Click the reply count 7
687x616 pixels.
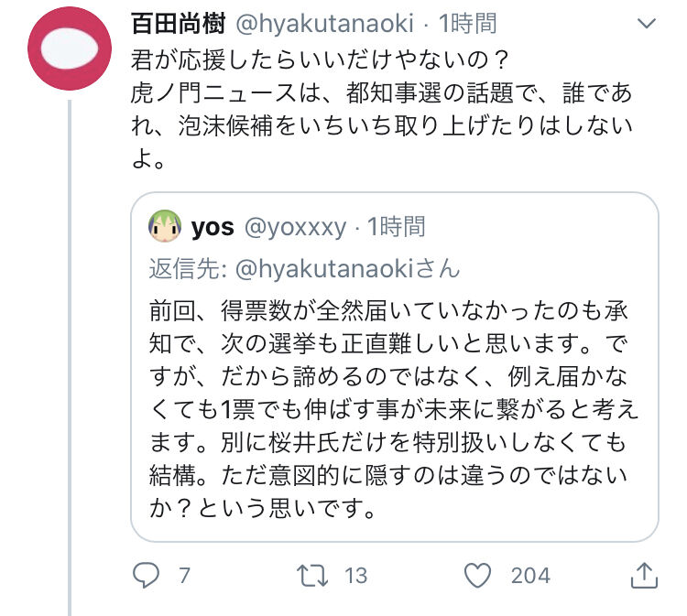[x=184, y=575]
